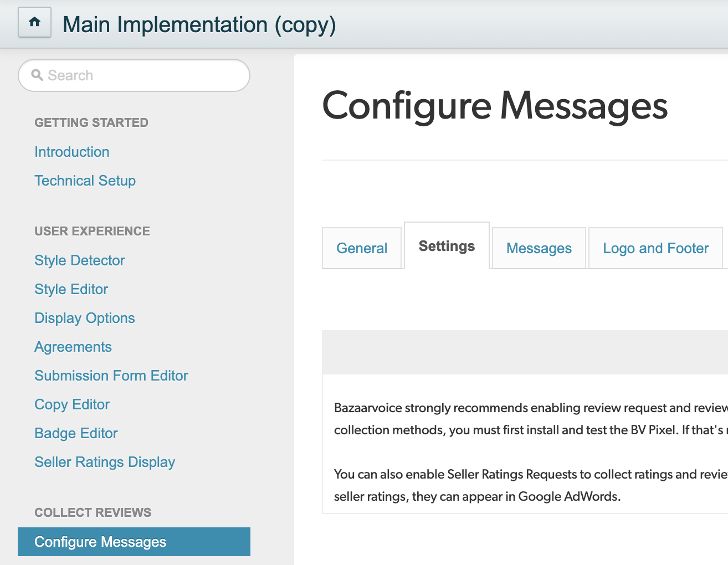Open the Style Editor link

click(71, 289)
